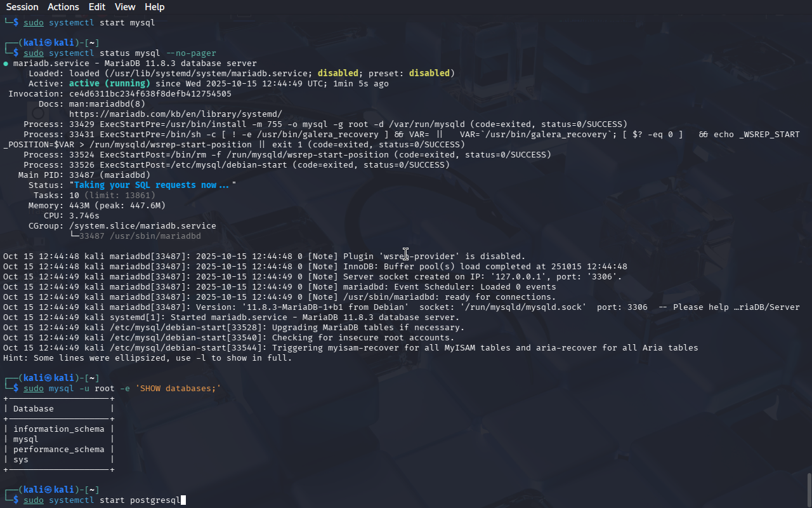The width and height of the screenshot is (812, 508).
Task: Select information_schema in the database table
Action: click(58, 429)
